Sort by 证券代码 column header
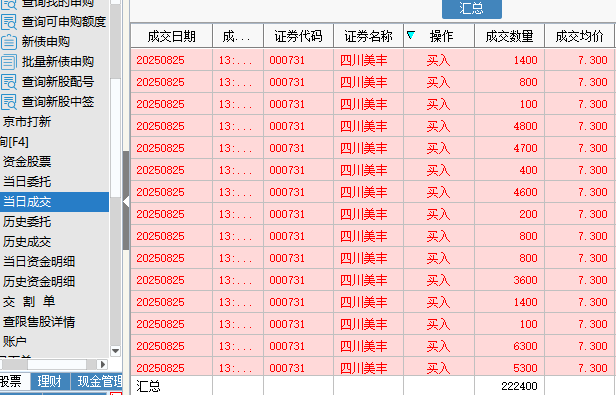616x395 pixels. [x=298, y=36]
